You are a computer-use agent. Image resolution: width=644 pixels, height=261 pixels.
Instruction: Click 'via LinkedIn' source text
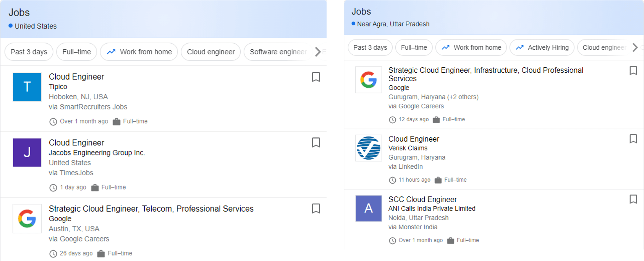tap(406, 166)
